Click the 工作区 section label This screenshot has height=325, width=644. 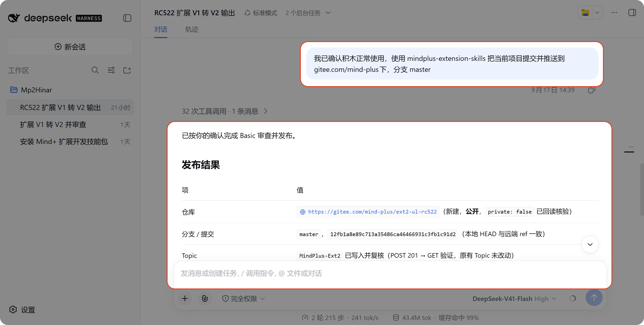[19, 70]
